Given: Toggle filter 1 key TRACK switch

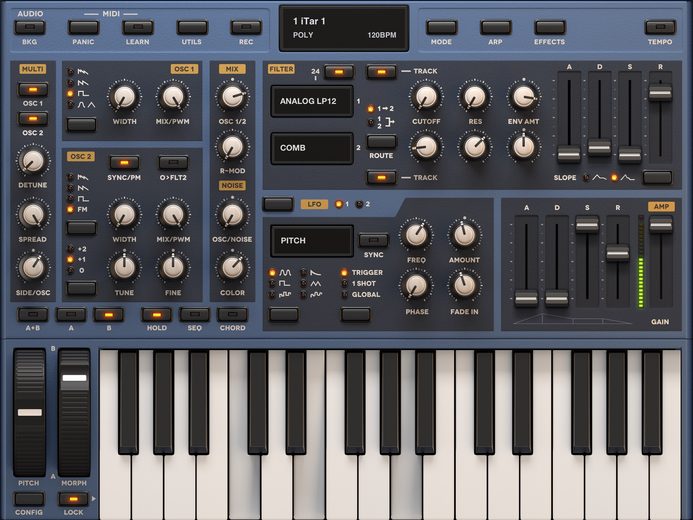Looking at the screenshot, I should click(381, 72).
